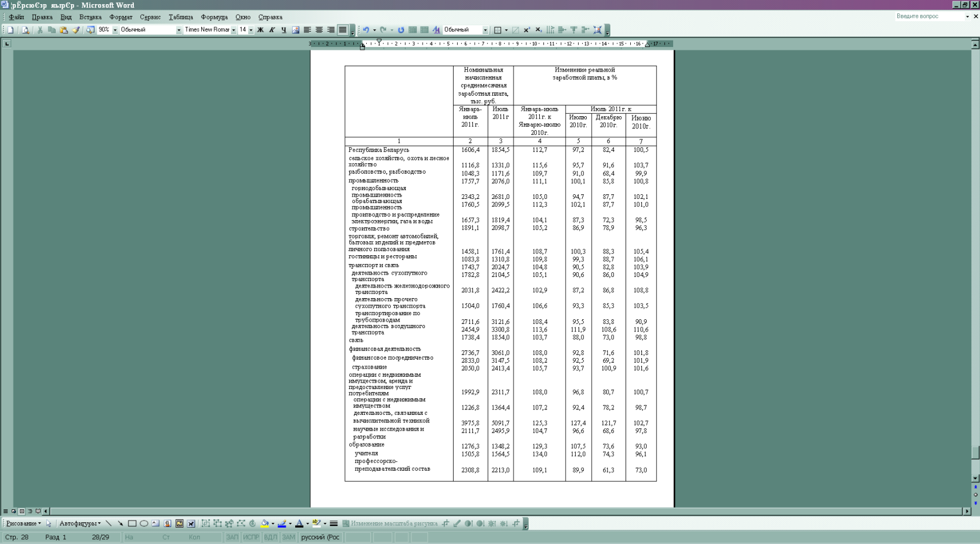The image size is (980, 544).
Task: Open the Формат menu
Action: click(121, 17)
